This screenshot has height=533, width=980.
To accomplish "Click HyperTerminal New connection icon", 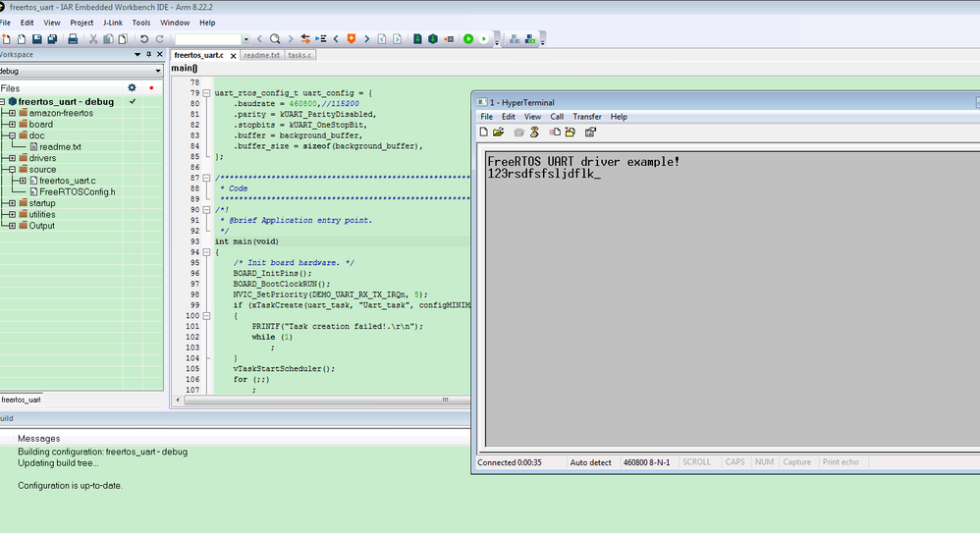I will tap(483, 132).
